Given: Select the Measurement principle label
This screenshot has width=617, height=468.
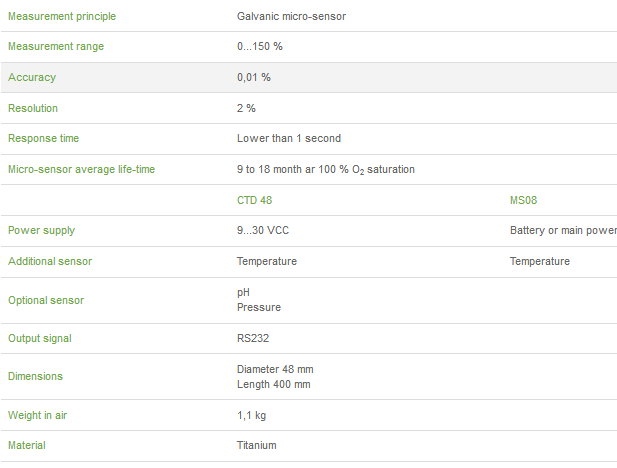Looking at the screenshot, I should click(61, 16).
